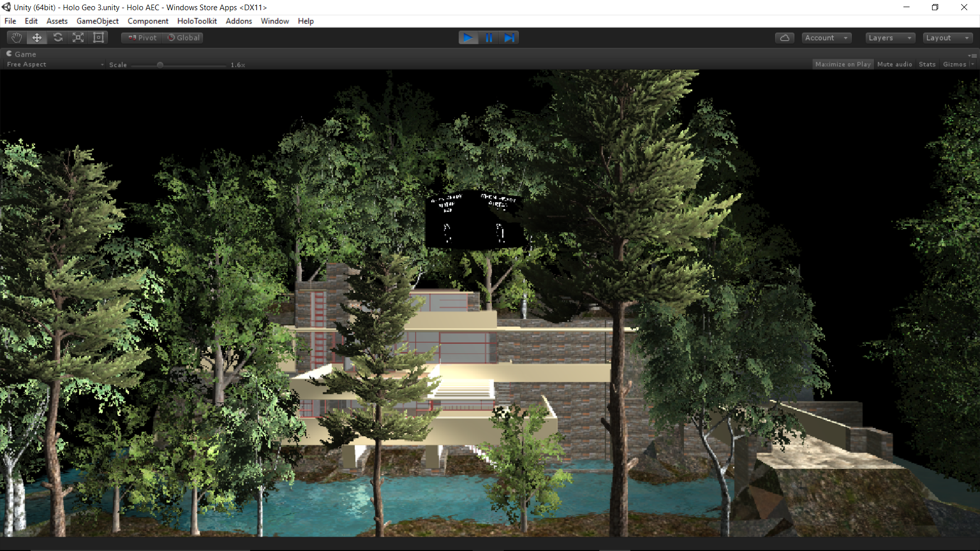Viewport: 980px width, 551px height.
Task: Pause the running game
Action: (488, 38)
